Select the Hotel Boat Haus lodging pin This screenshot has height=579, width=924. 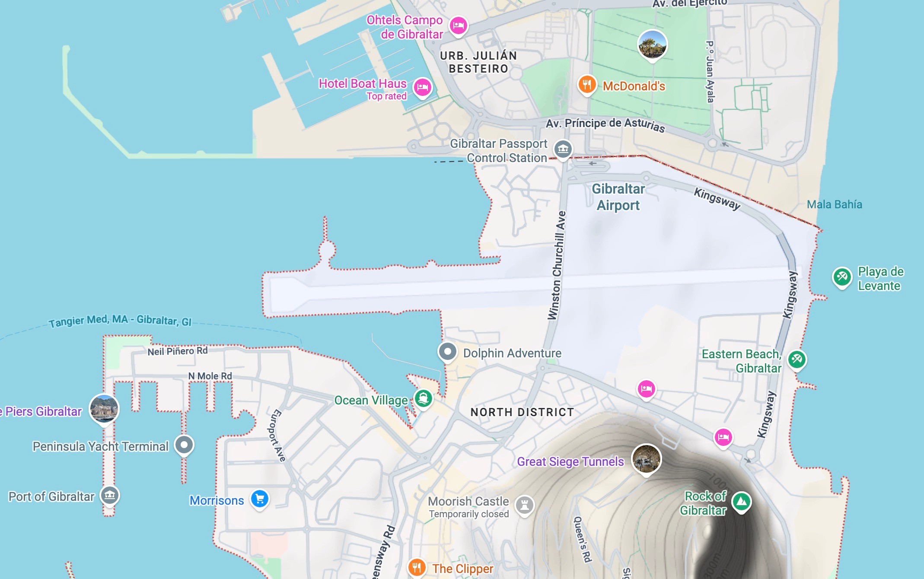coord(422,88)
